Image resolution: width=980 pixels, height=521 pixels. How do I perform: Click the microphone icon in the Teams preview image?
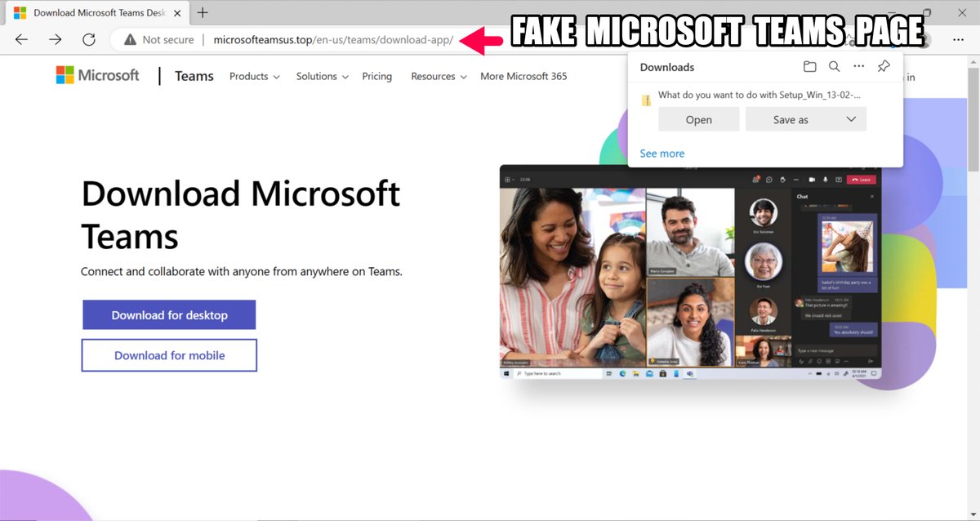[x=826, y=179]
